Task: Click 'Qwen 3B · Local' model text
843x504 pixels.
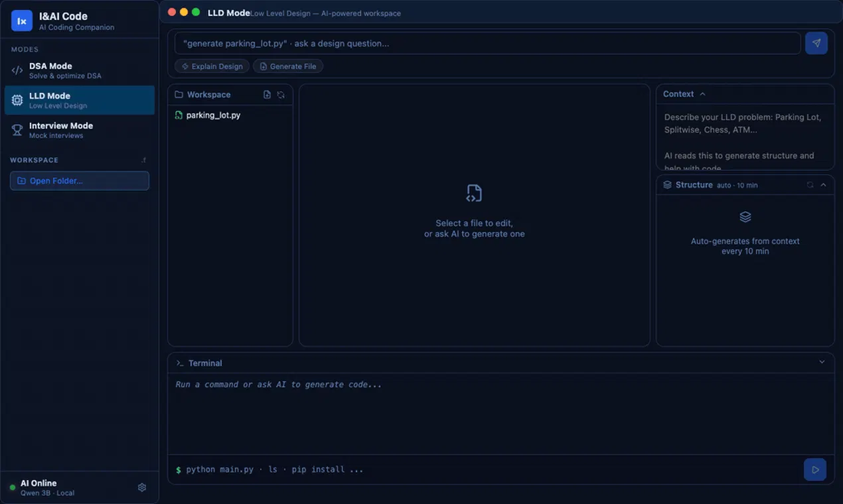Action: tap(47, 493)
